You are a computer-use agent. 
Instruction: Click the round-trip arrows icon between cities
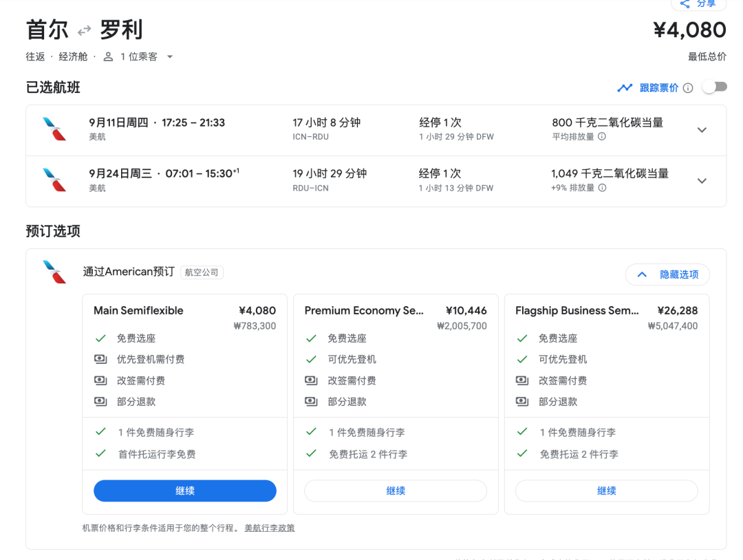point(84,30)
